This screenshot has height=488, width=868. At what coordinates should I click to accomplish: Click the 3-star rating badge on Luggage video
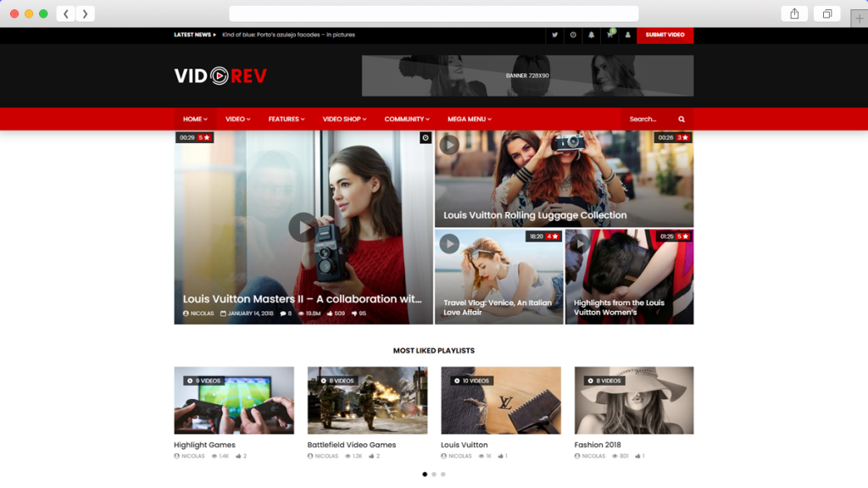tap(682, 138)
